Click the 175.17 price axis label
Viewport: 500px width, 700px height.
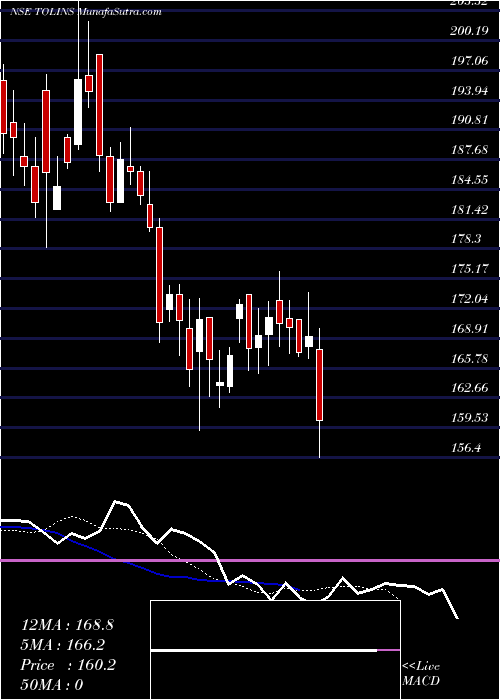pyautogui.click(x=470, y=269)
